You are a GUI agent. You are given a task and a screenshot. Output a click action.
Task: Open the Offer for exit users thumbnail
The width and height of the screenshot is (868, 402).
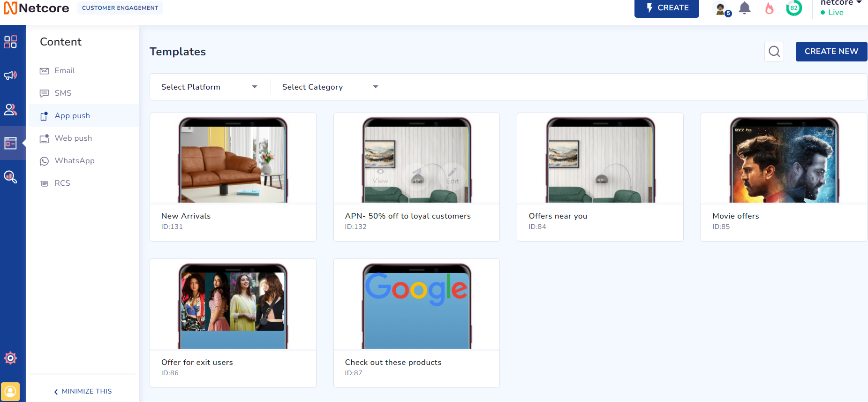click(233, 306)
